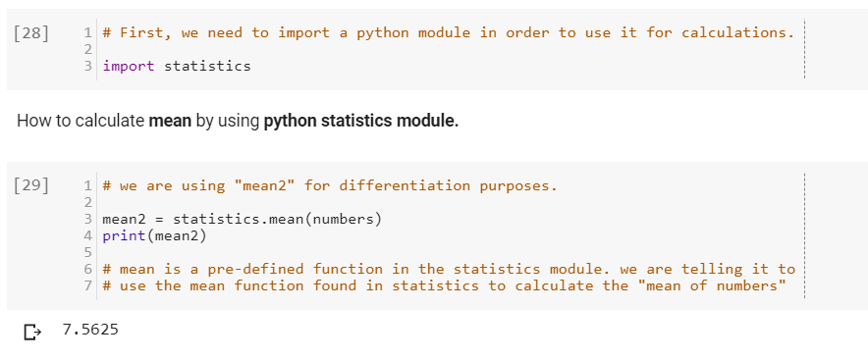Image resolution: width=868 pixels, height=360 pixels.
Task: Click the text 'How to calculate mean' heading
Action: click(x=104, y=121)
